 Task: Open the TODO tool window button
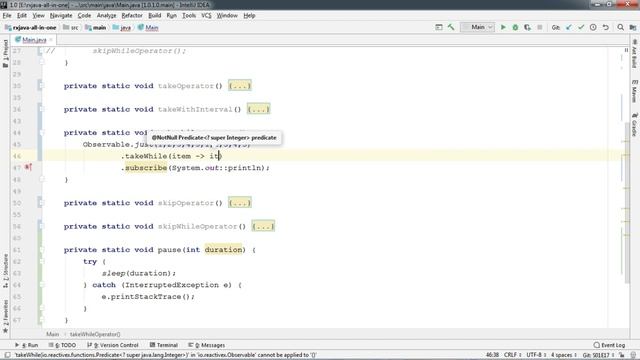pyautogui.click(x=62, y=345)
